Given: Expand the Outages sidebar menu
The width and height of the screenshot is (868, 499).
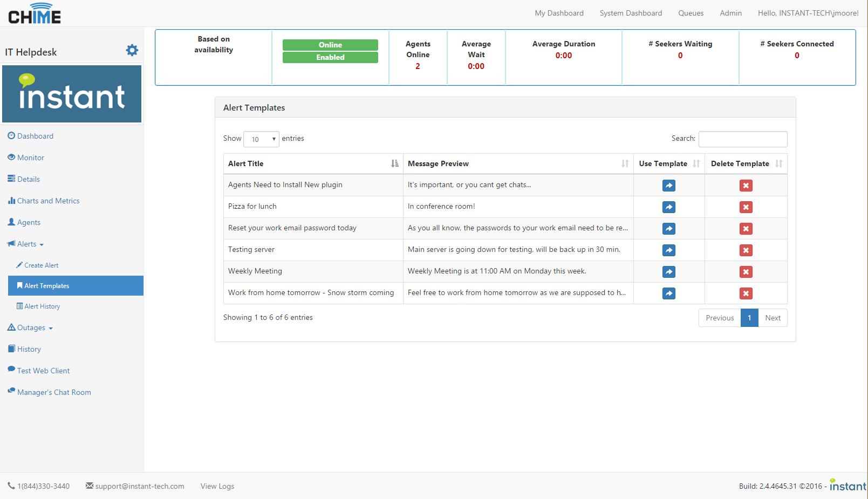Looking at the screenshot, I should pyautogui.click(x=30, y=327).
